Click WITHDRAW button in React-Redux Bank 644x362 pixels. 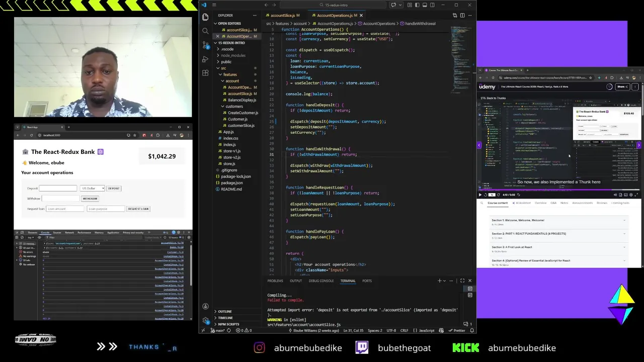tap(90, 199)
